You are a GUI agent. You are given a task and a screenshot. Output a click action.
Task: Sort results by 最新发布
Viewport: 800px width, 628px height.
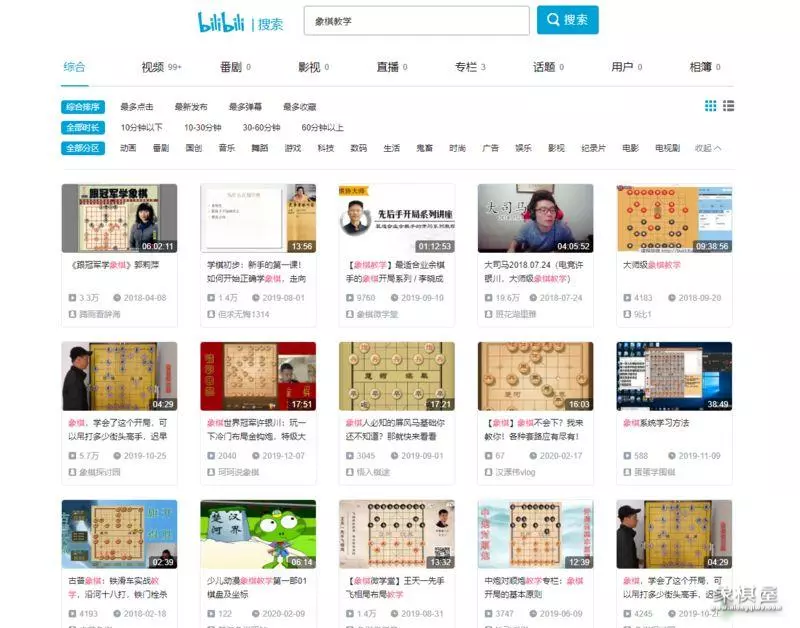pos(191,107)
